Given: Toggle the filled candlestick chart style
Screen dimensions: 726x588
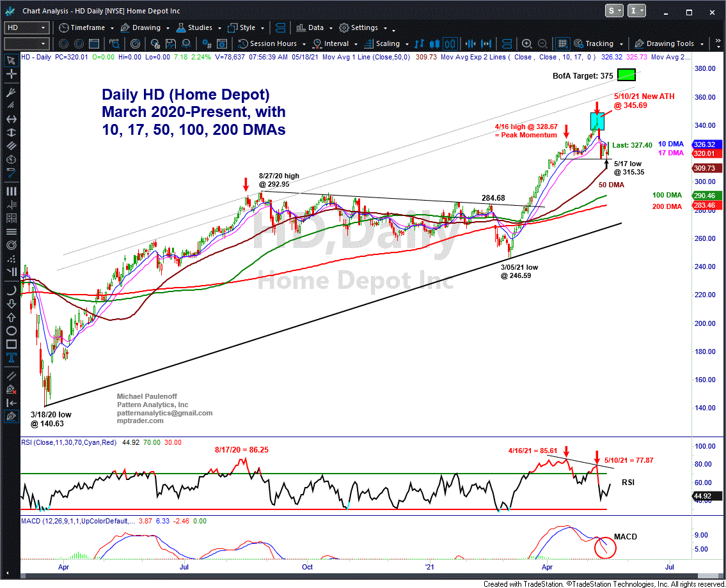Looking at the screenshot, I should point(434,43).
